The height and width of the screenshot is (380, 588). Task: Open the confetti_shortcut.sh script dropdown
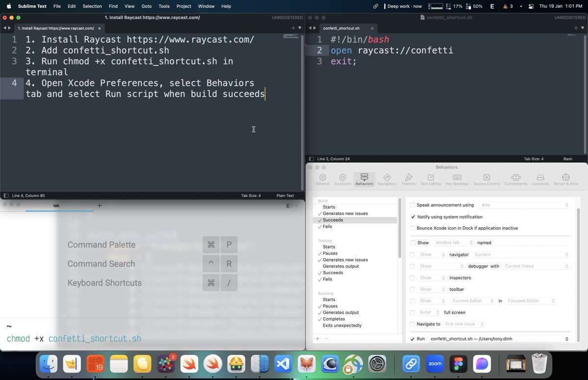pyautogui.click(x=499, y=339)
